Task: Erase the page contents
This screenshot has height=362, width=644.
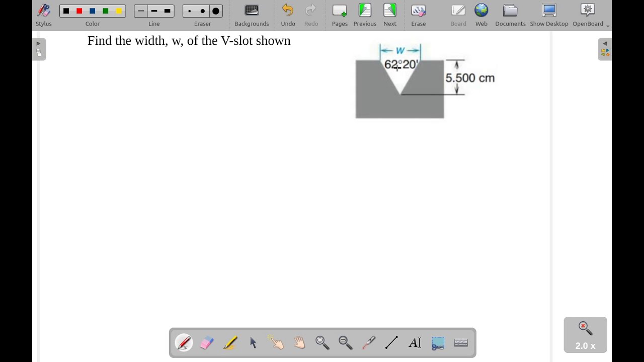Action: [419, 15]
